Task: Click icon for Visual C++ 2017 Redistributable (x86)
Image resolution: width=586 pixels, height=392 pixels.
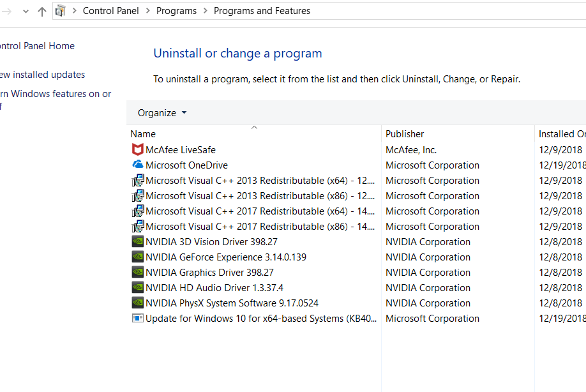Action: pos(137,227)
